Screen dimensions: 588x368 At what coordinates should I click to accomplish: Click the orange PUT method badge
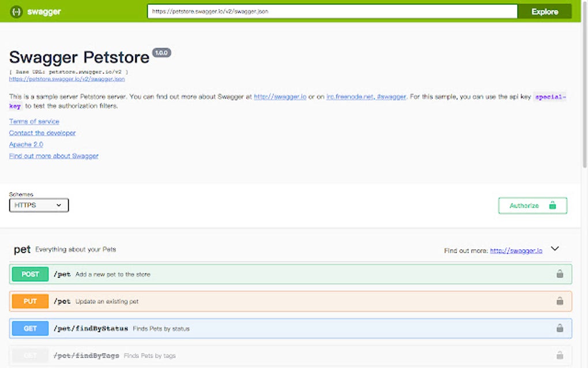click(x=29, y=301)
